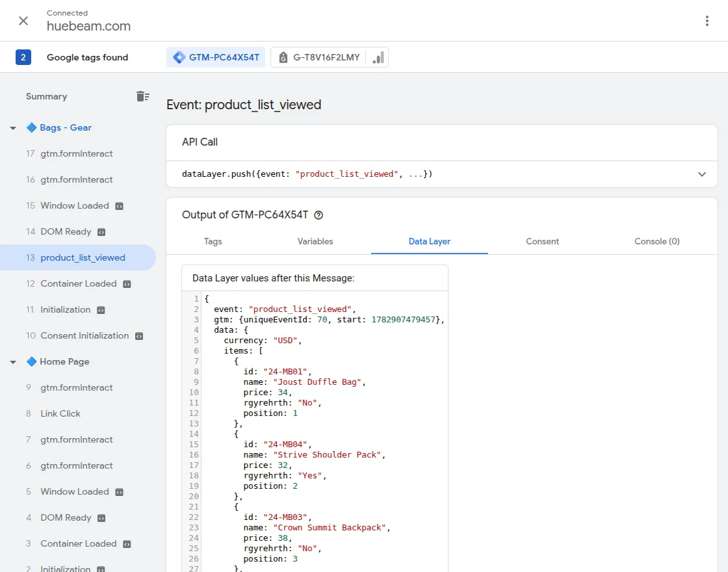Open the Summary view
Viewport: 728px width, 572px height.
(x=46, y=96)
